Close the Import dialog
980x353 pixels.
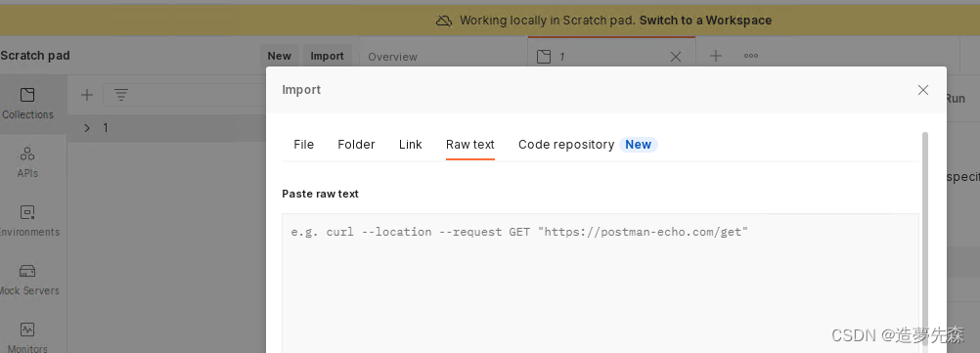tap(923, 90)
